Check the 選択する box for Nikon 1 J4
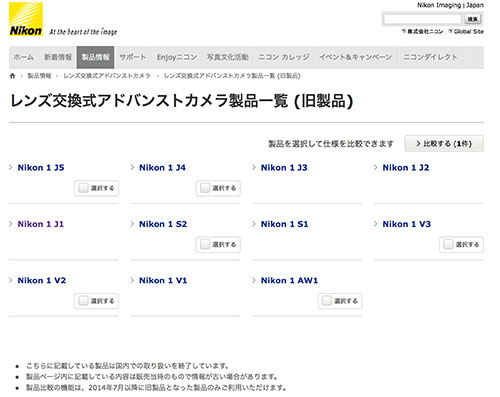Image resolution: width=500 pixels, height=397 pixels. 205,188
